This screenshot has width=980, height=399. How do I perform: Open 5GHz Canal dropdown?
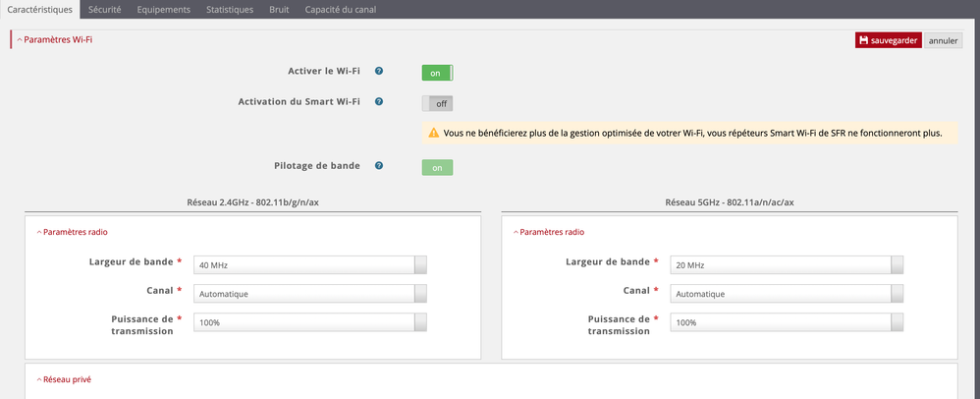pyautogui.click(x=787, y=294)
